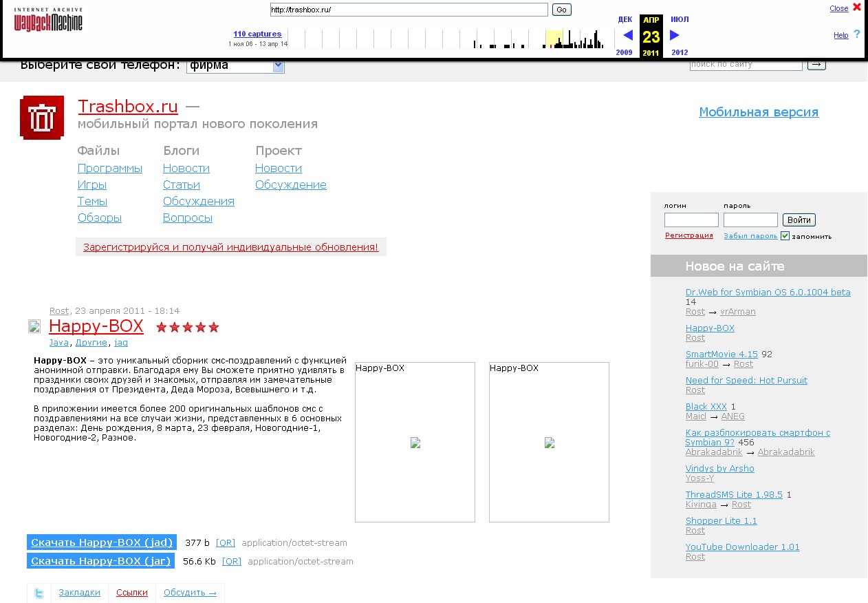The image size is (868, 603).
Task: Open 'Мобильная версия' link
Action: [759, 112]
